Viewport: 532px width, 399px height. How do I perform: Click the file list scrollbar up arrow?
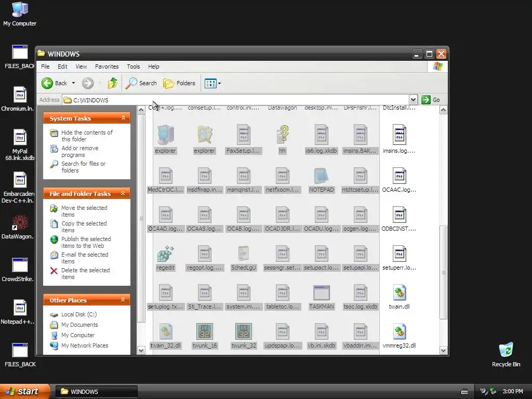pyautogui.click(x=443, y=110)
